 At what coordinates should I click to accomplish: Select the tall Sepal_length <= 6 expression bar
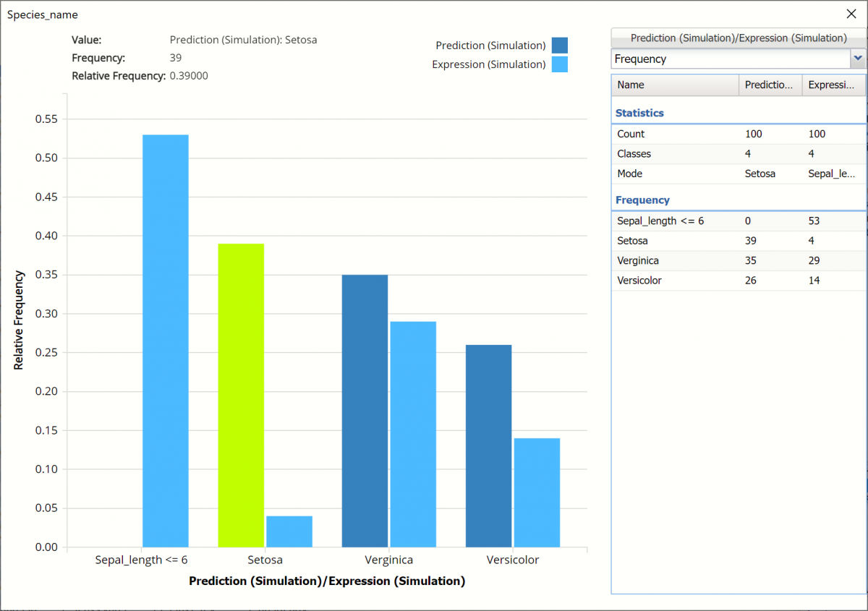[166, 341]
